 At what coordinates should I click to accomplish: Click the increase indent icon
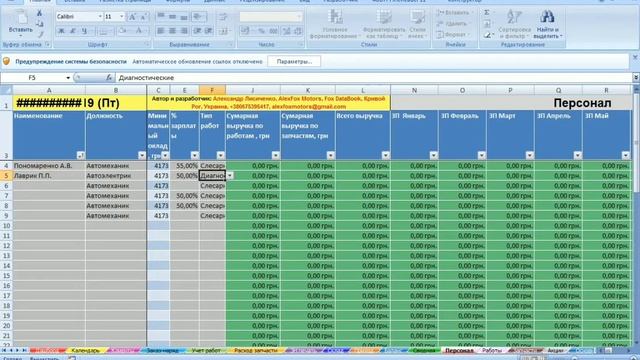pyautogui.click(x=209, y=31)
